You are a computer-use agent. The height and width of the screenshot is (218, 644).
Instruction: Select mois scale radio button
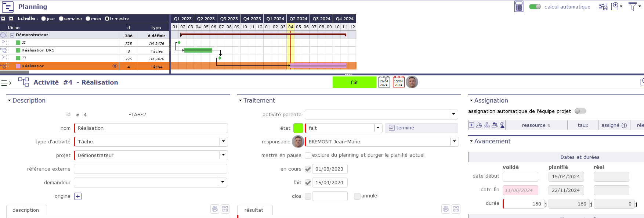pos(88,19)
